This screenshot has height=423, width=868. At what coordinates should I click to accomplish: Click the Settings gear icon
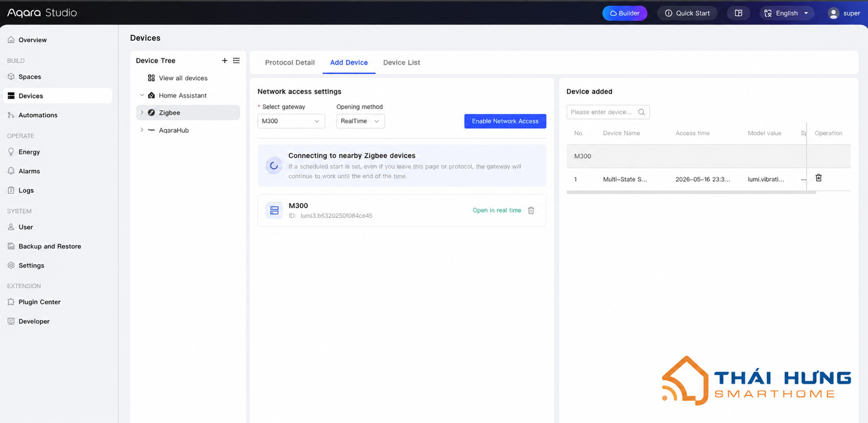coord(11,266)
